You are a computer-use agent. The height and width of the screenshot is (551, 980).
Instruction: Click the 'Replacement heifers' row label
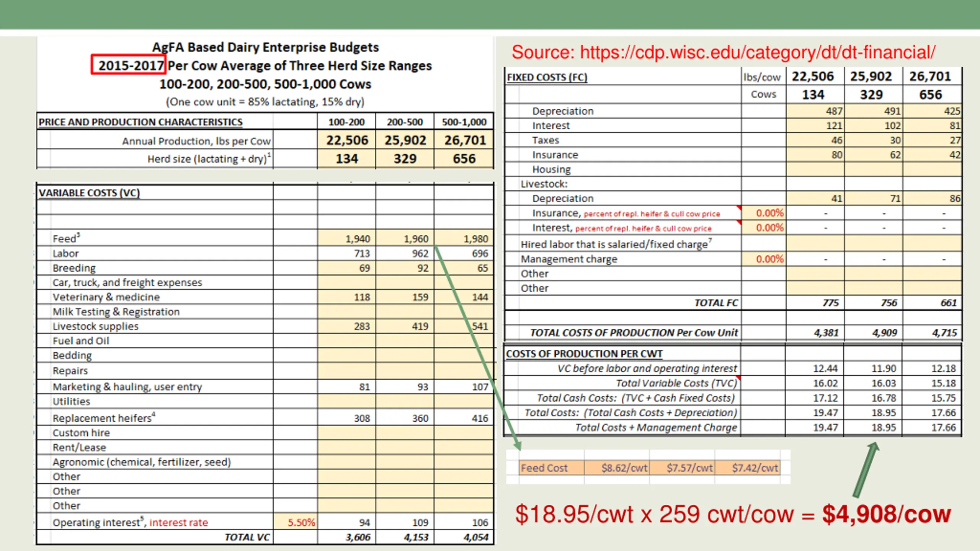(104, 418)
